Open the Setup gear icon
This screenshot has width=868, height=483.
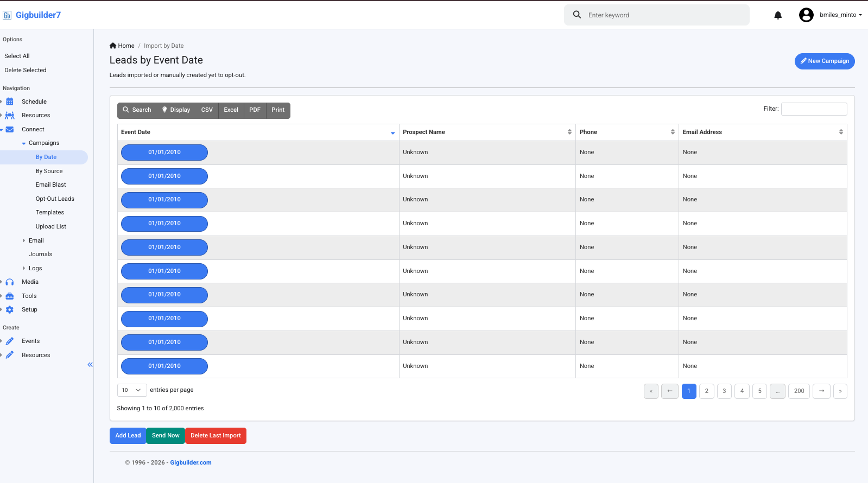[10, 310]
